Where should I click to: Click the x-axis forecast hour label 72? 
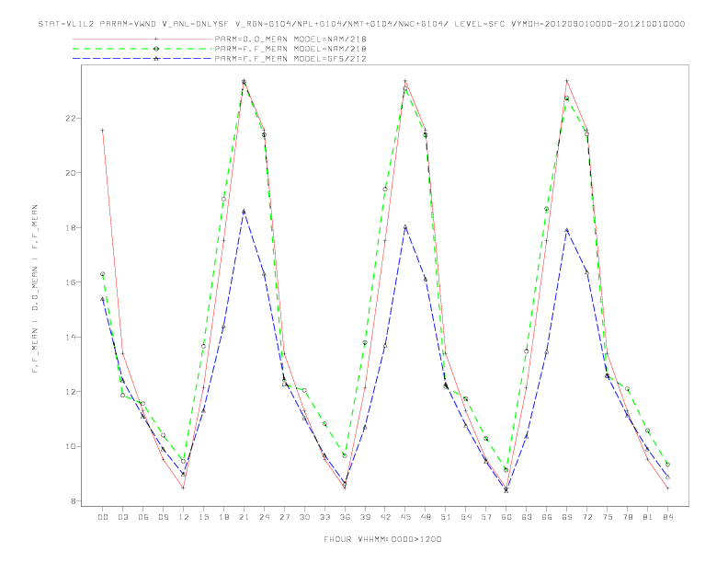point(587,517)
